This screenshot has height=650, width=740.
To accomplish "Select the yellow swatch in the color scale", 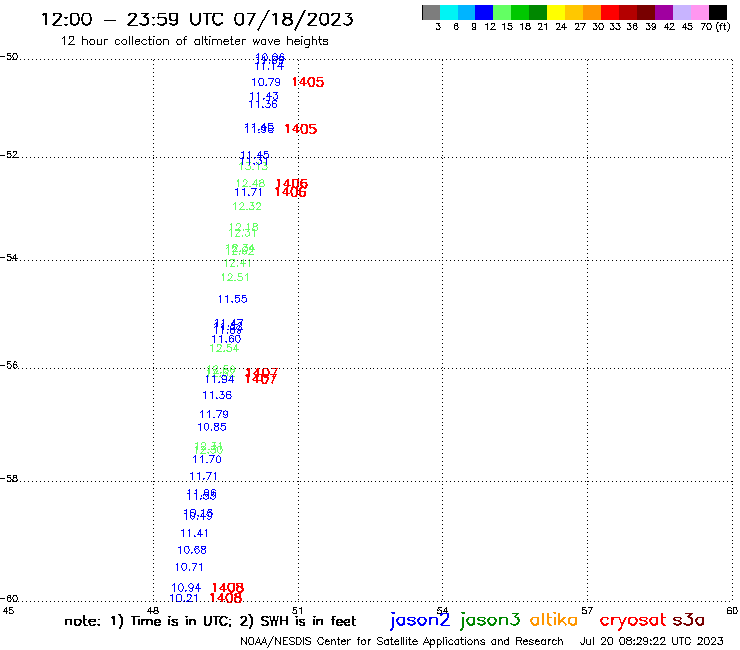I will click(556, 13).
